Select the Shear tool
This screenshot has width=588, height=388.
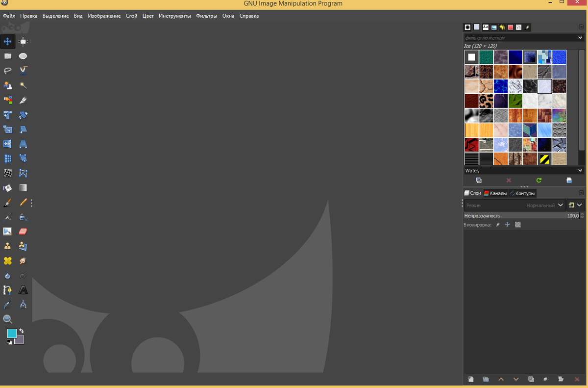(23, 129)
